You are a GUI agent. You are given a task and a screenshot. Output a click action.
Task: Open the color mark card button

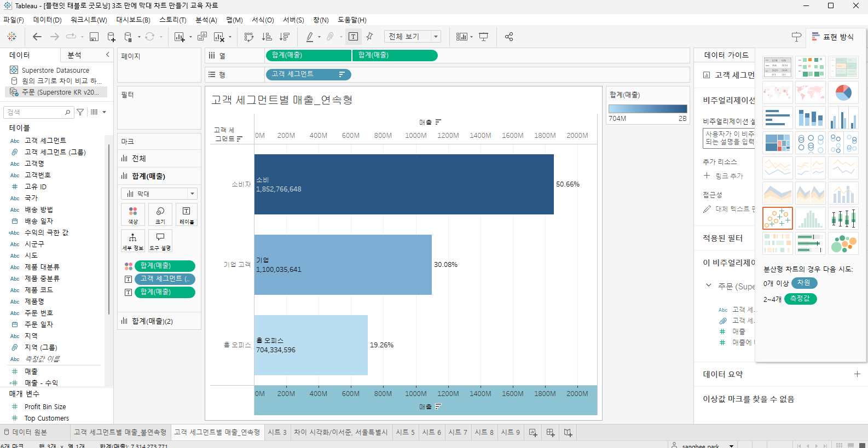click(133, 214)
